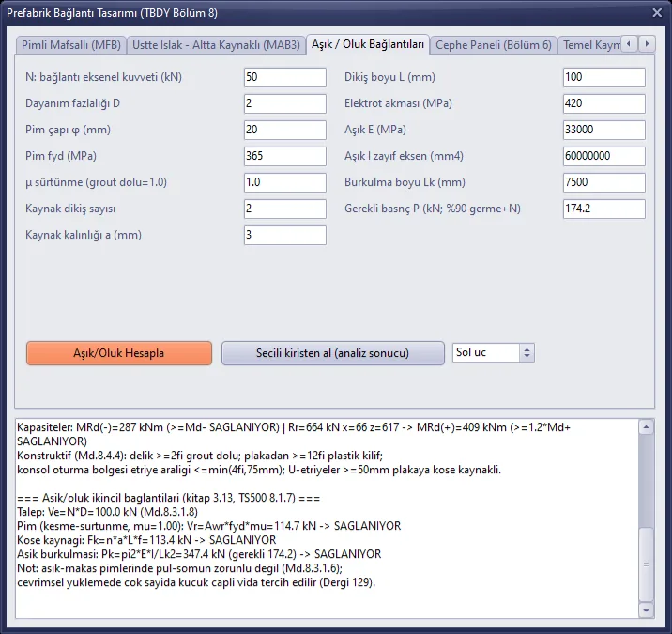This screenshot has height=634, width=672.
Task: Click Dikiş boyu L input
Action: (x=603, y=77)
